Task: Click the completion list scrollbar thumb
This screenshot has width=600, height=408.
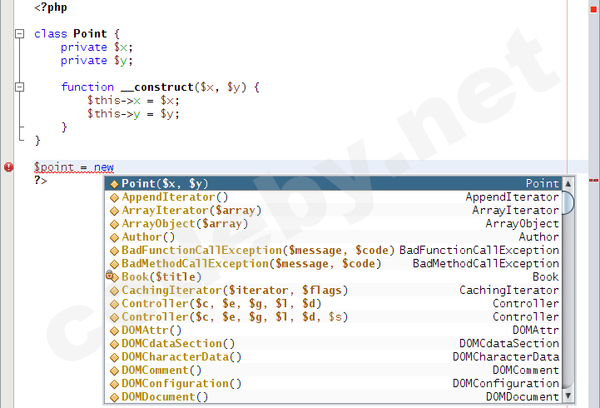Action: coord(568,202)
